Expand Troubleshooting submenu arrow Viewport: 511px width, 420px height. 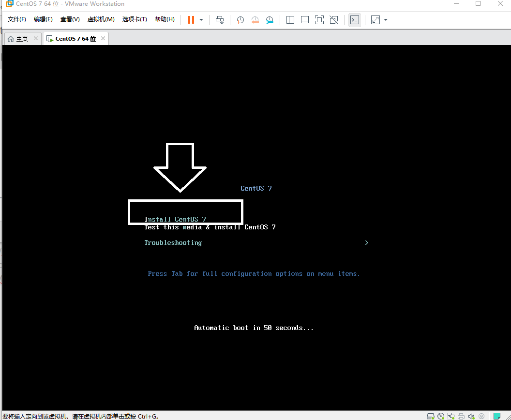coord(367,243)
